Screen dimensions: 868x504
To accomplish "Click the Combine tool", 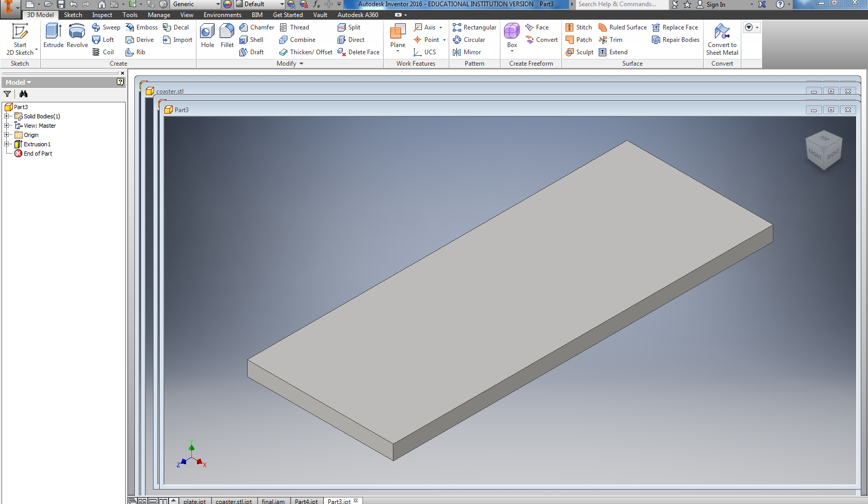I will click(x=297, y=40).
